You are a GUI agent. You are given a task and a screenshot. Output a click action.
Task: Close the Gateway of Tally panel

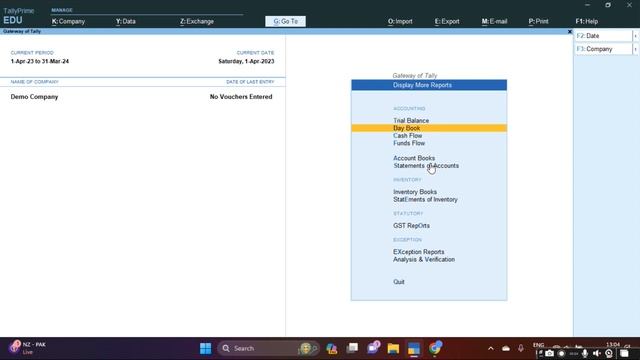(x=570, y=31)
